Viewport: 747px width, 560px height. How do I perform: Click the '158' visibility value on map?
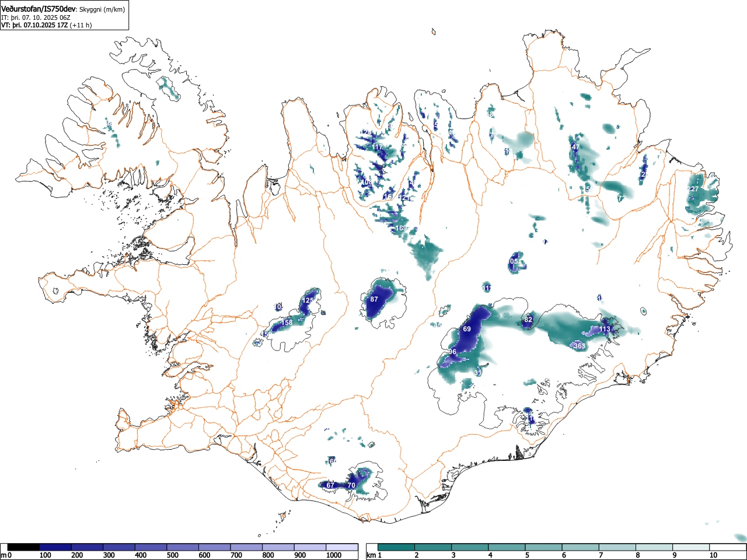pyautogui.click(x=287, y=323)
